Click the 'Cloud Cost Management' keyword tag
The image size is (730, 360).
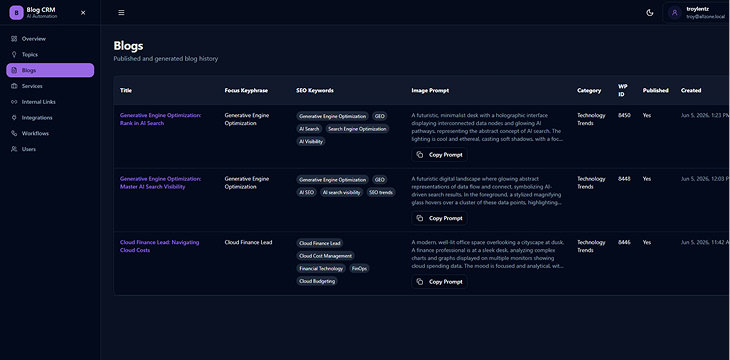pos(325,256)
